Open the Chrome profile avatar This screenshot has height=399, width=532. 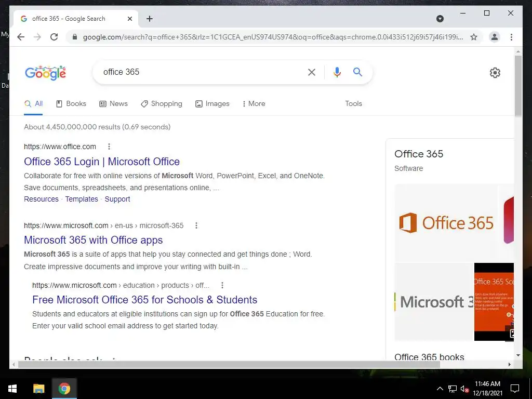(495, 37)
